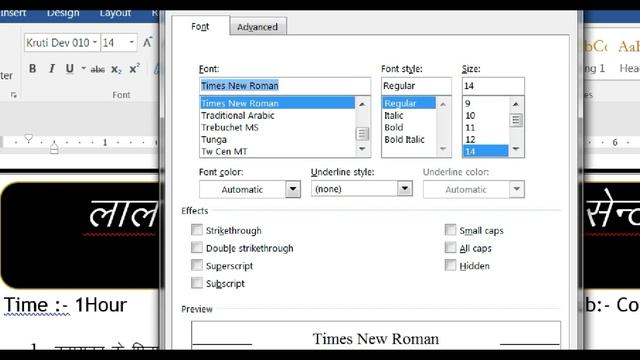This screenshot has height=360, width=640.
Task: Select Trebuchet MS in font list
Action: 277,127
